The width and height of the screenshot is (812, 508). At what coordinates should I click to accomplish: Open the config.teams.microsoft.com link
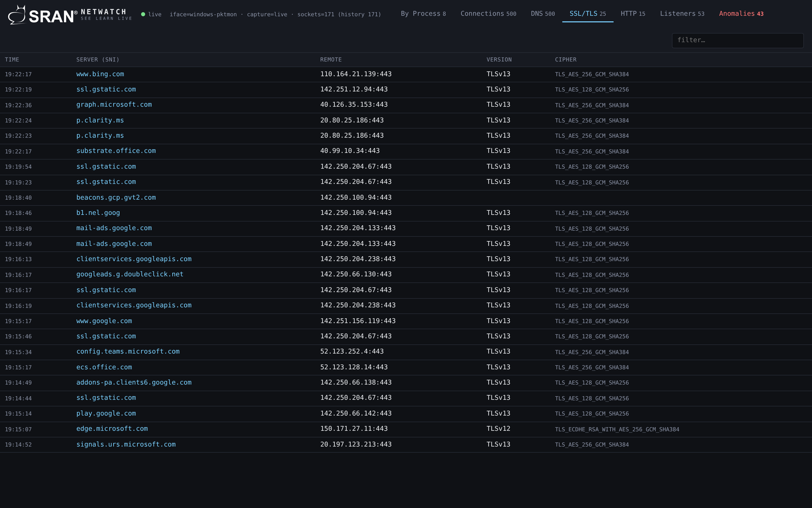tap(128, 352)
